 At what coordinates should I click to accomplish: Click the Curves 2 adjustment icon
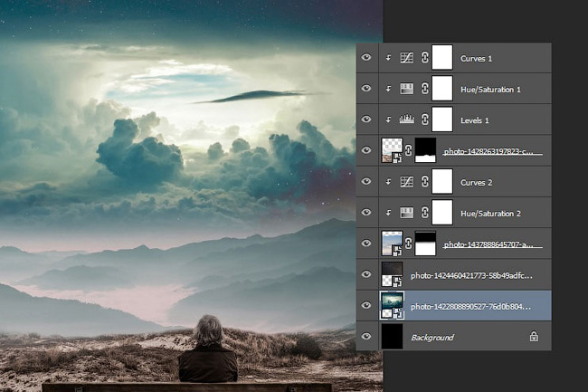click(x=407, y=182)
